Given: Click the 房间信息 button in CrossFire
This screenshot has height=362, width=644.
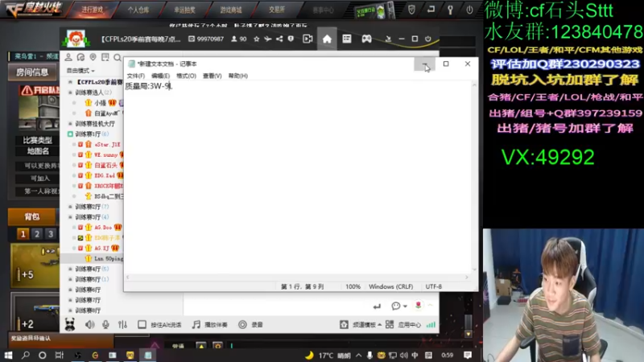Looking at the screenshot, I should coord(32,72).
